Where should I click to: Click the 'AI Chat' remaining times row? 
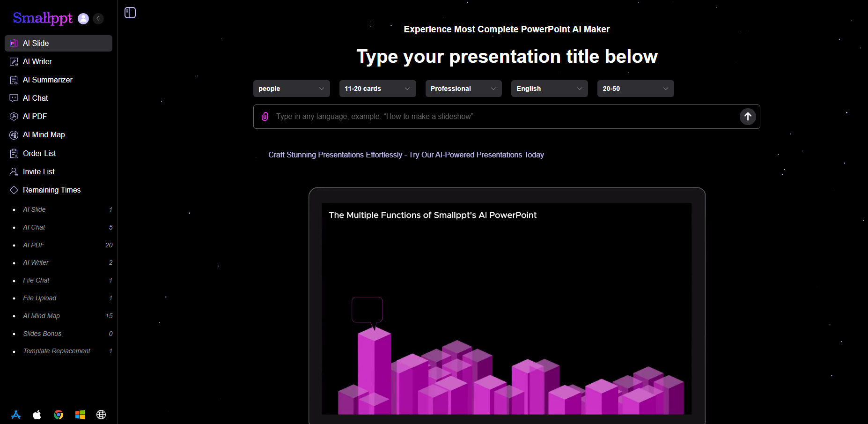click(x=63, y=227)
